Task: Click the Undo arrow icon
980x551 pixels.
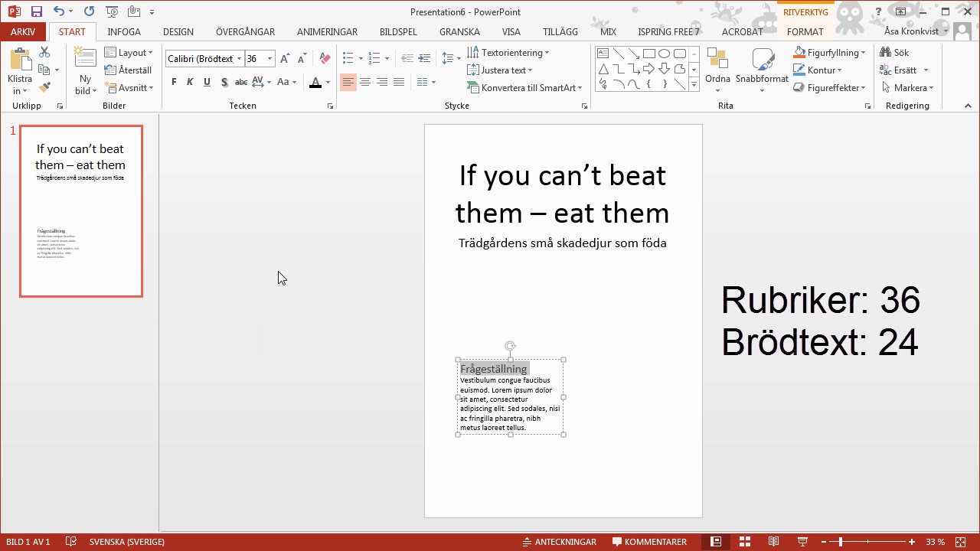Action: click(x=59, y=11)
